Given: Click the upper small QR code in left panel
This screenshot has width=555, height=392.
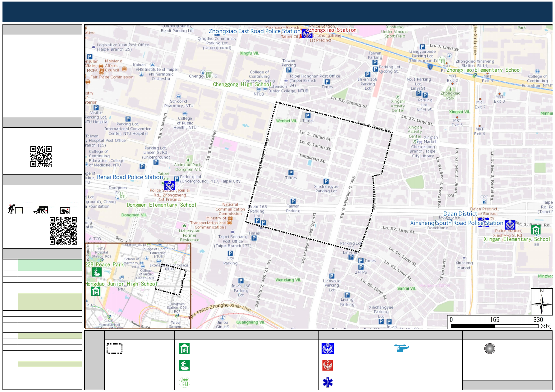Looking at the screenshot, I should tap(41, 156).
